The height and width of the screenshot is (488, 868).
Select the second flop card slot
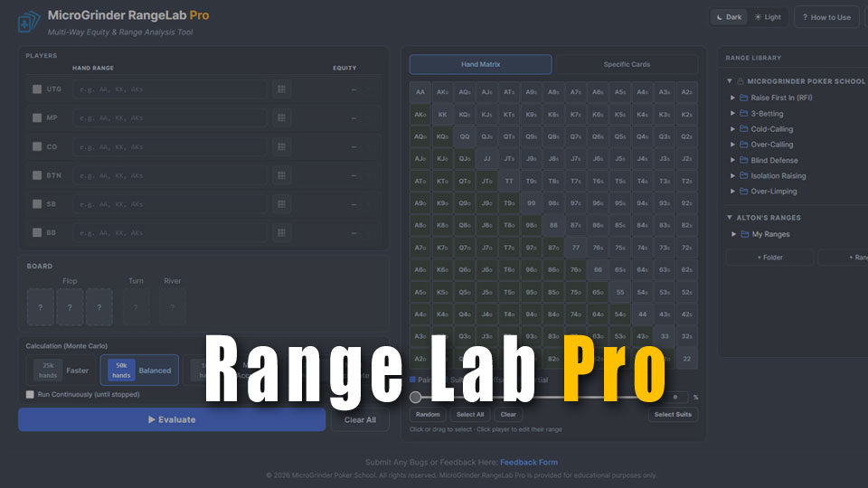[70, 307]
